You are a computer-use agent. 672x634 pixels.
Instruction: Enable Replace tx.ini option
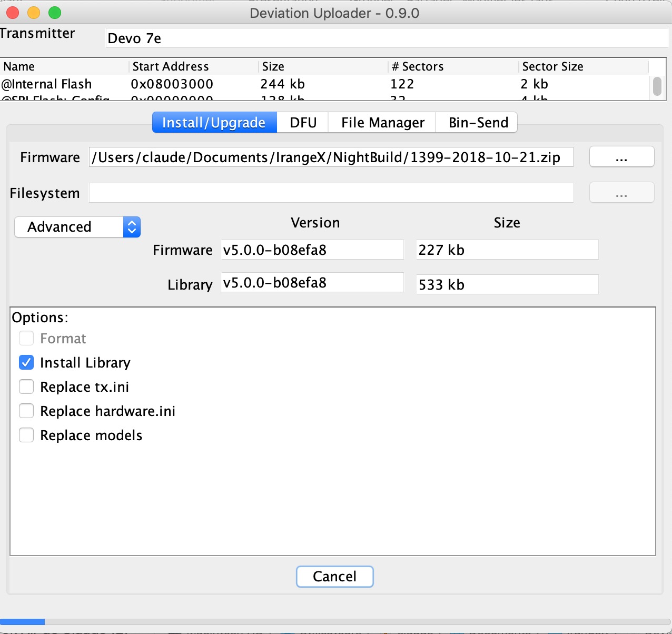click(x=26, y=387)
